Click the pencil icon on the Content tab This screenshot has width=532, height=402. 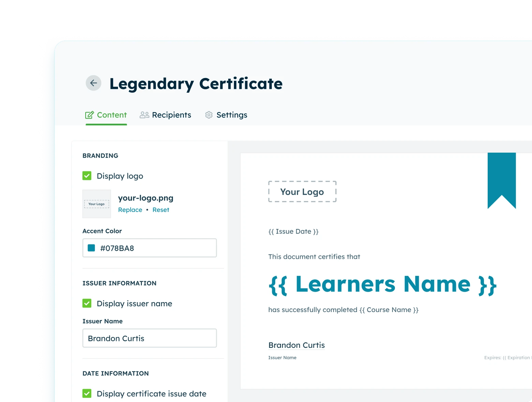[x=89, y=115]
